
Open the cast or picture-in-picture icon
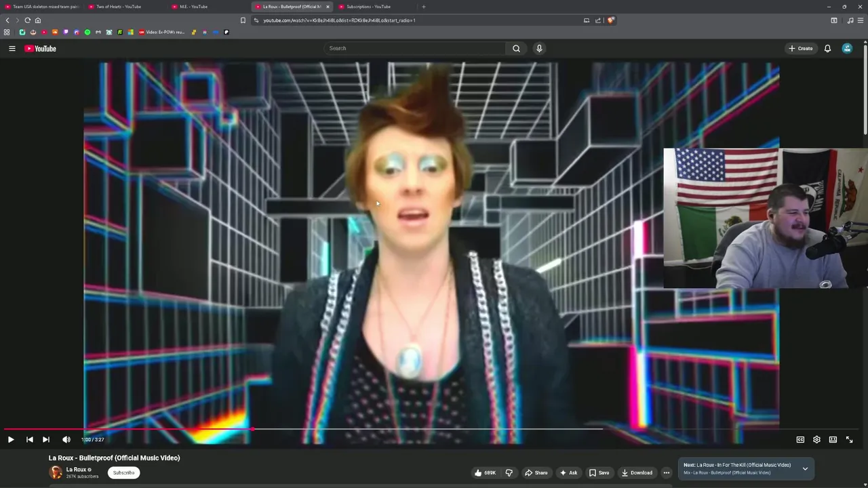587,20
